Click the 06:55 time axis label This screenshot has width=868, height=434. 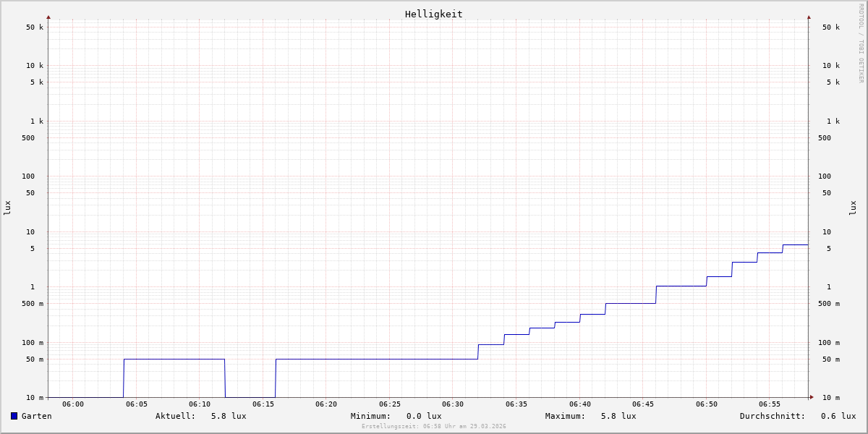tap(770, 404)
